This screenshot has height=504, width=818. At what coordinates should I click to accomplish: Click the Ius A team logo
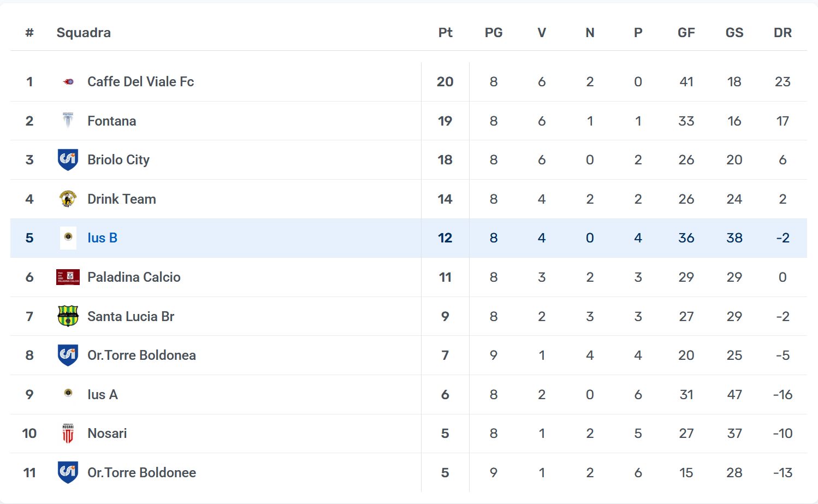68,393
